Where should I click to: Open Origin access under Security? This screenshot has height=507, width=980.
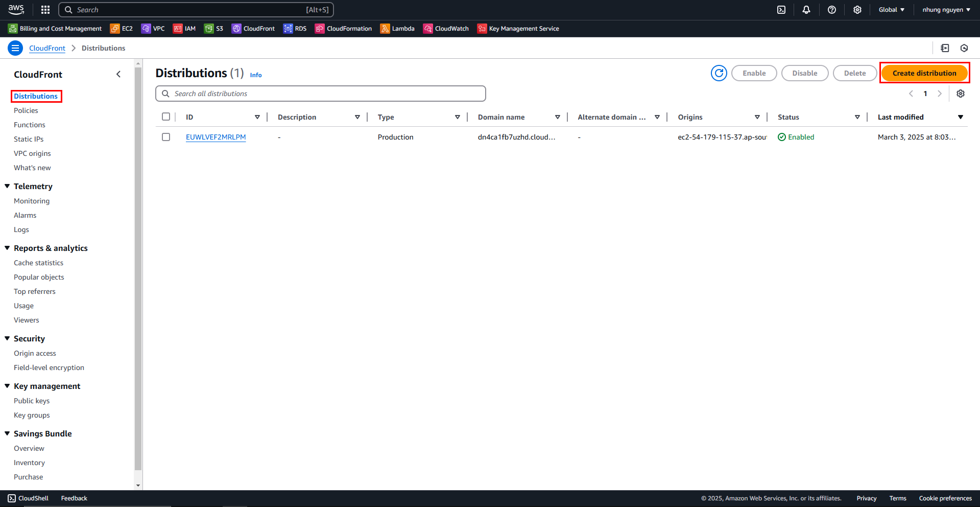point(35,353)
